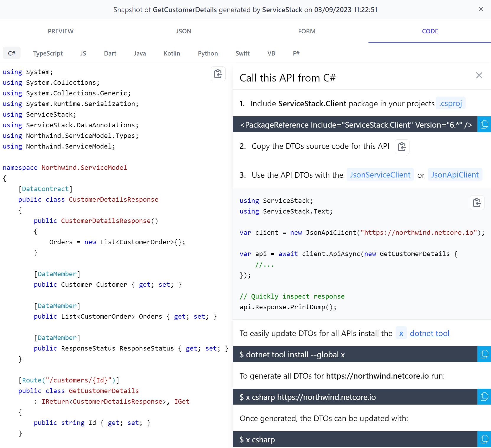This screenshot has height=448, width=491.
Task: Pick the Kotlin language option
Action: pyautogui.click(x=172, y=53)
